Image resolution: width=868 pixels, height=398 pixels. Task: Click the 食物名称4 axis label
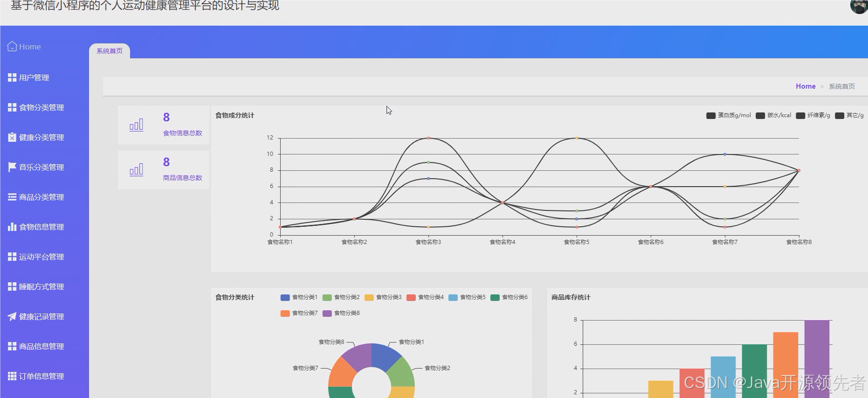pos(503,242)
